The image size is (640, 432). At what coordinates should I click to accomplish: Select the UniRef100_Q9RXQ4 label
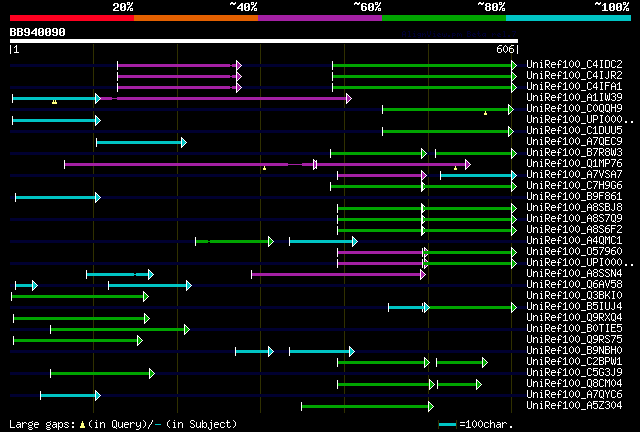[x=574, y=318]
